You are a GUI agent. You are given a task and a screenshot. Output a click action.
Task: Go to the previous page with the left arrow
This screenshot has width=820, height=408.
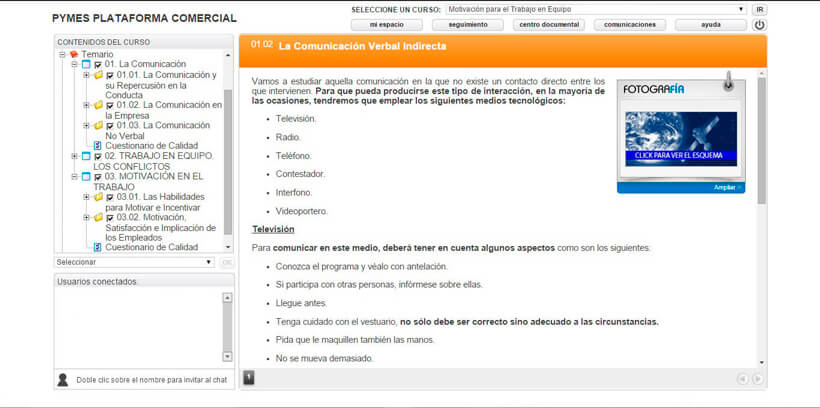coord(742,379)
